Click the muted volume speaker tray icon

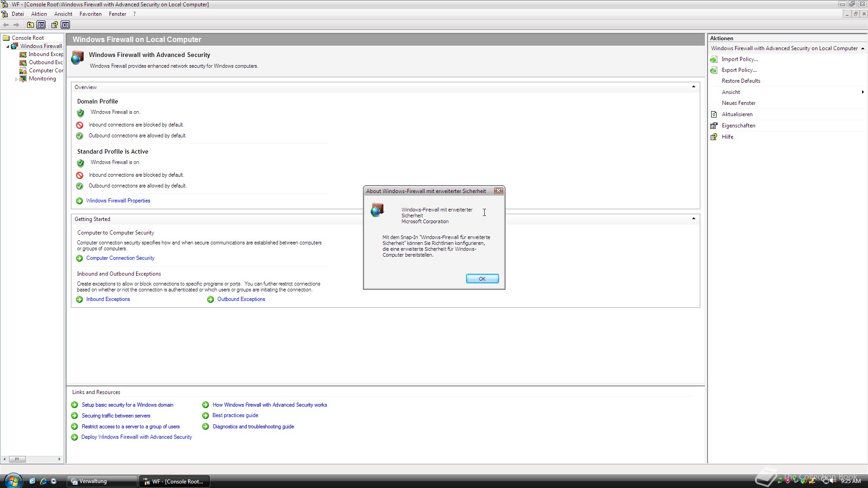tap(833, 481)
